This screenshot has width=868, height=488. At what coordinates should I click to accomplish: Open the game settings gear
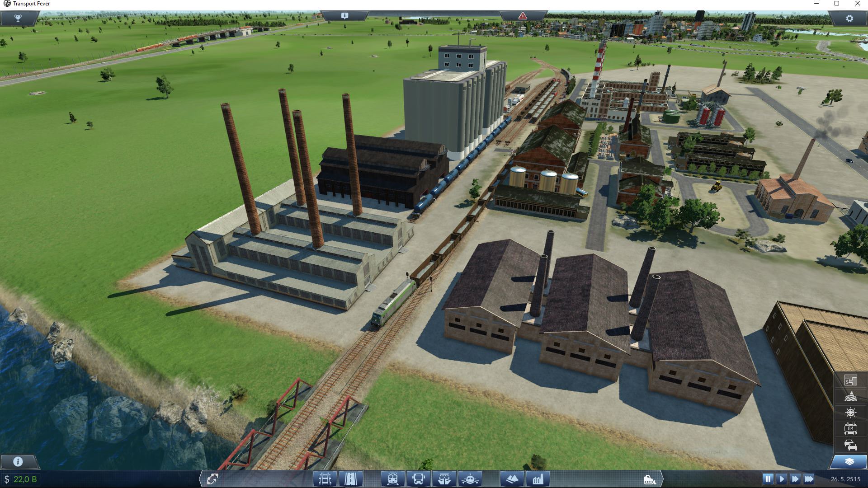[x=849, y=18]
